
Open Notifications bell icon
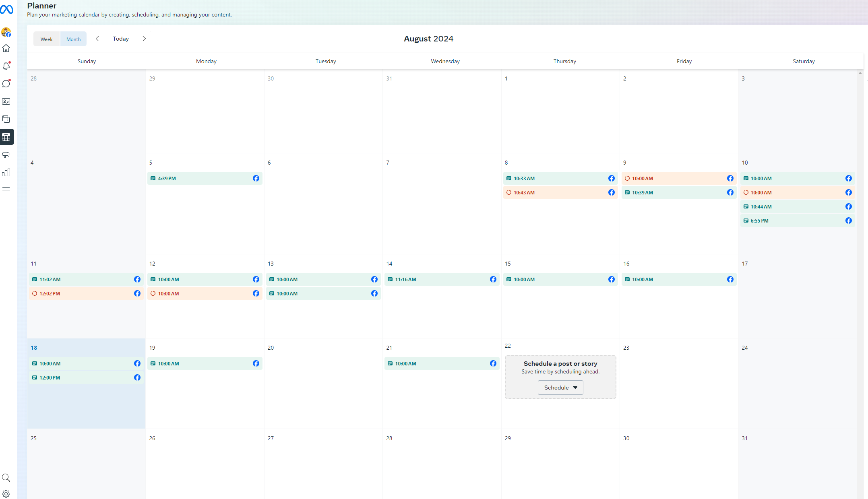pos(6,66)
